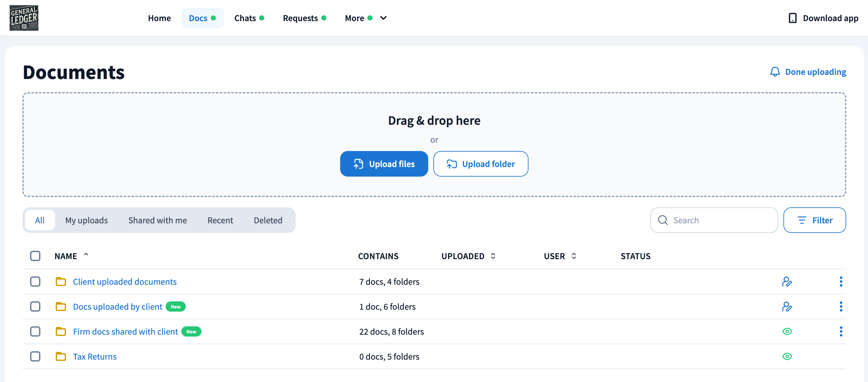Open three-dot menu for Firm docs shared with client

point(841,331)
